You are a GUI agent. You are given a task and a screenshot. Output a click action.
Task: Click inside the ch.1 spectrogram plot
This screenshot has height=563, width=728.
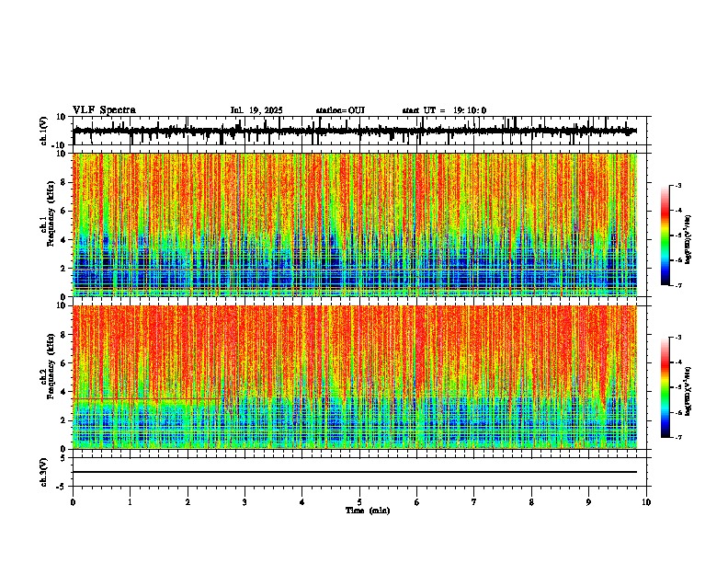[x=354, y=224]
